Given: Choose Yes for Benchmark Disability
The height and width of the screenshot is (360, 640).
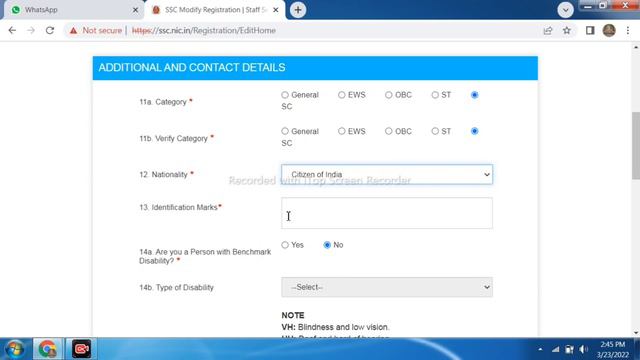Looking at the screenshot, I should [x=285, y=245].
